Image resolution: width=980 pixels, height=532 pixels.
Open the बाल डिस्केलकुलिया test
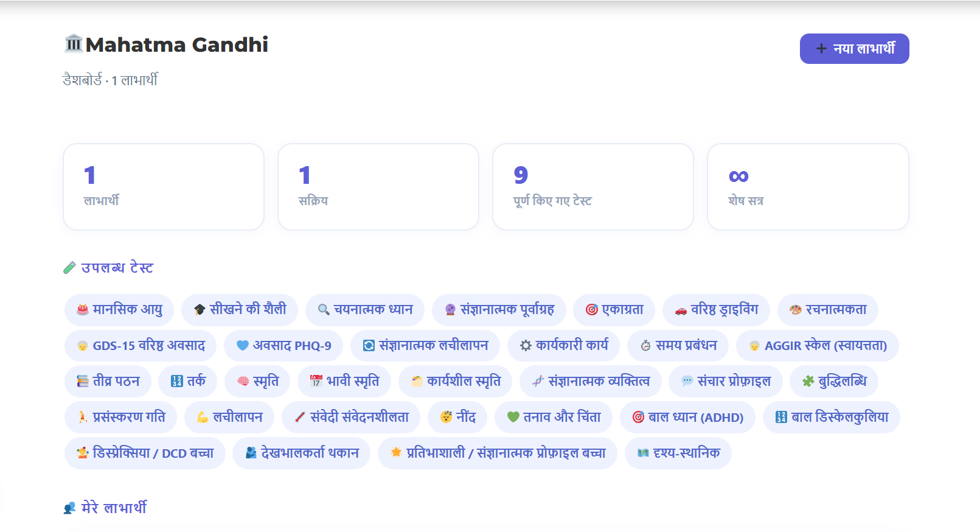[832, 417]
